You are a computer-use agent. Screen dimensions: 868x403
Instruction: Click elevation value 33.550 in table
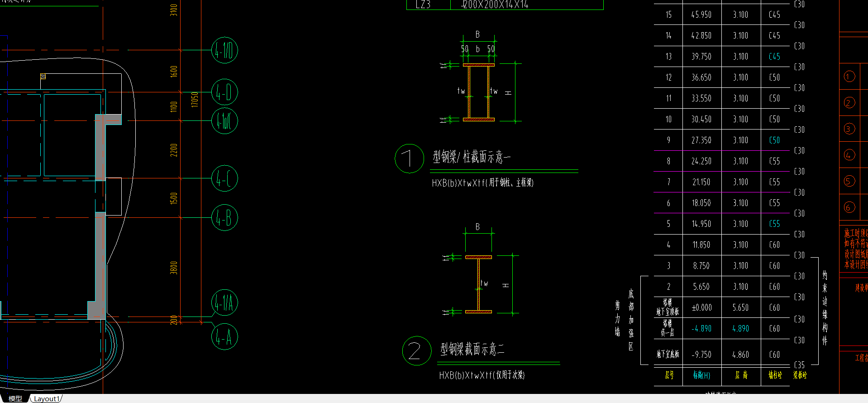(701, 98)
